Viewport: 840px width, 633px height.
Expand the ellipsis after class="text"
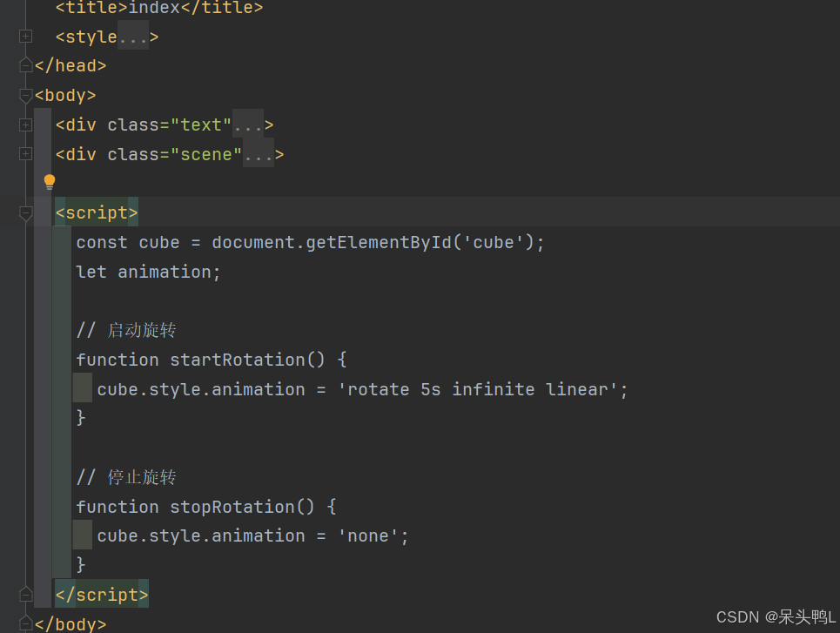(x=248, y=125)
